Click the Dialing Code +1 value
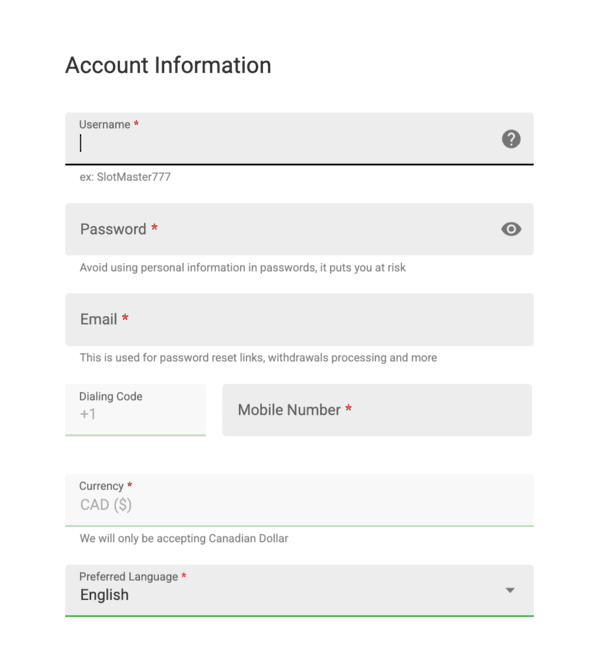This screenshot has width=600, height=670. pos(88,414)
